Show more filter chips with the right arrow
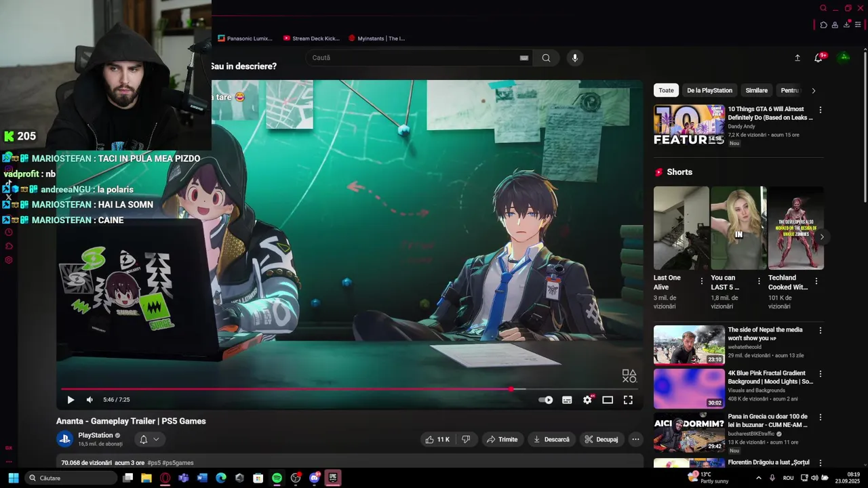The image size is (868, 488). click(814, 90)
